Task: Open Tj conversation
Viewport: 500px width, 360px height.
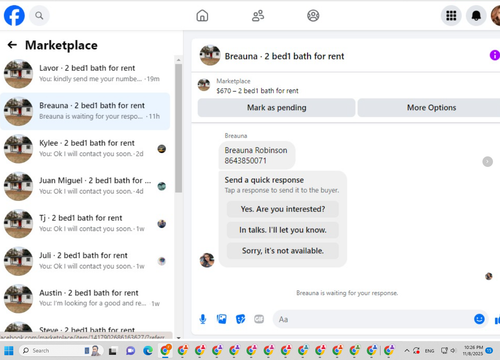Action: (x=85, y=224)
